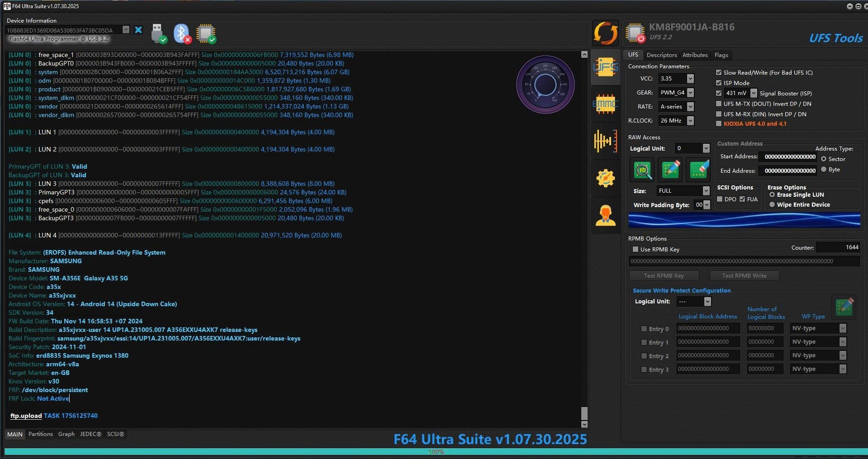Check the Entry 0 checkbox
The image size is (868, 459).
pyautogui.click(x=644, y=329)
